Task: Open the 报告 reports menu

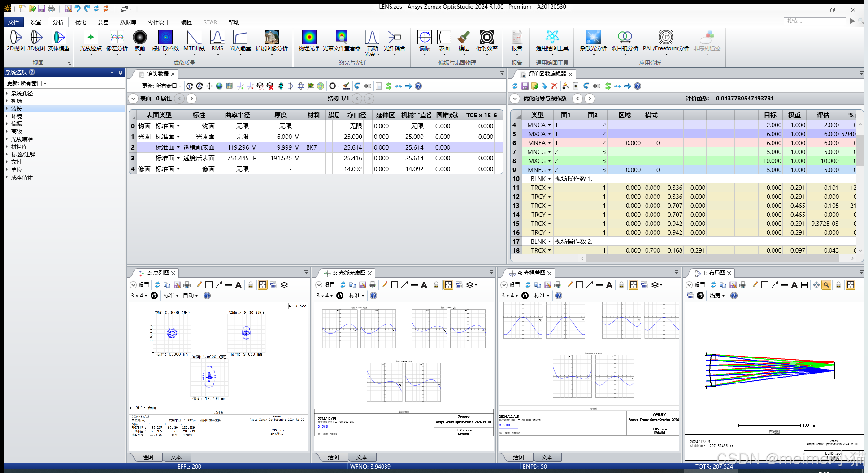Action: point(517,43)
